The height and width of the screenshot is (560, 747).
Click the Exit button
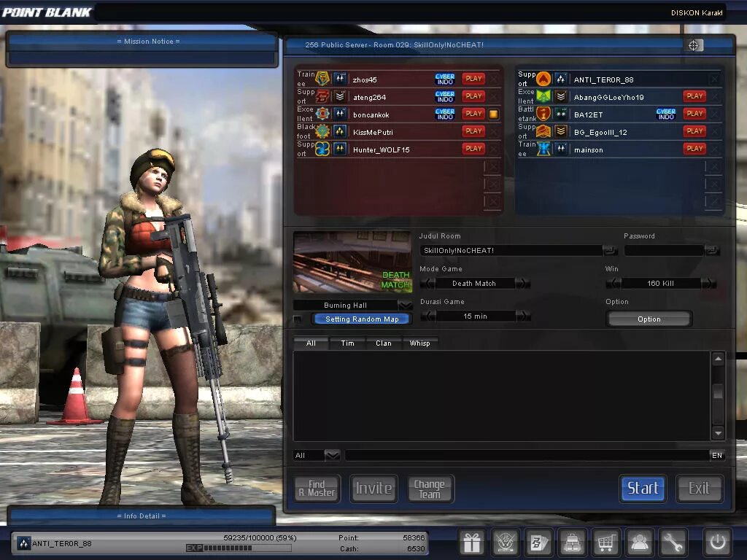(x=700, y=488)
